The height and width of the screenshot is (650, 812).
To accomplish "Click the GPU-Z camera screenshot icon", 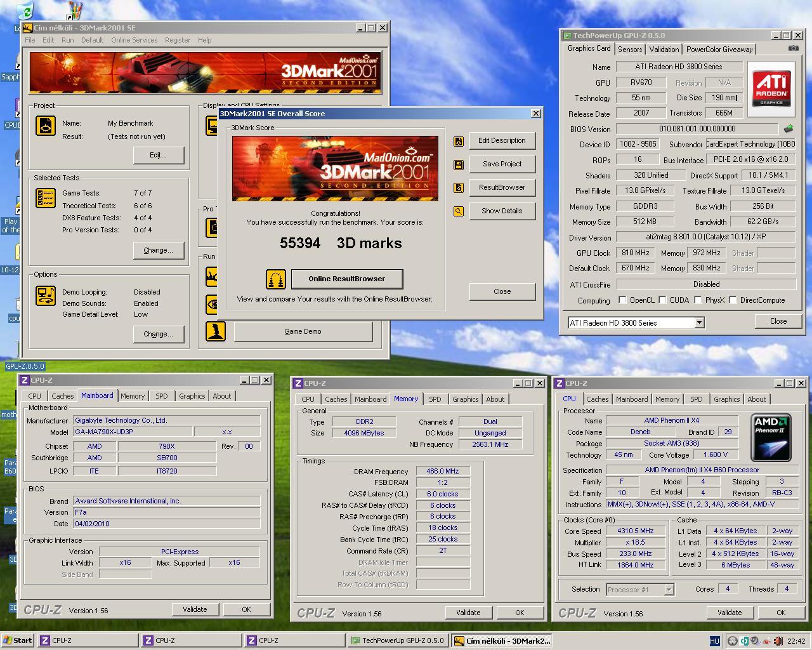I will click(x=793, y=48).
